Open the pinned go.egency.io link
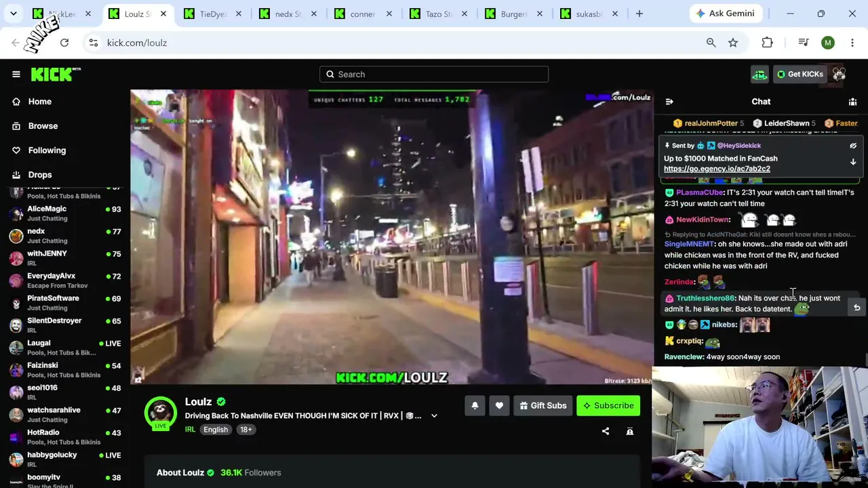Screen dimensions: 868x488 pyautogui.click(x=717, y=169)
